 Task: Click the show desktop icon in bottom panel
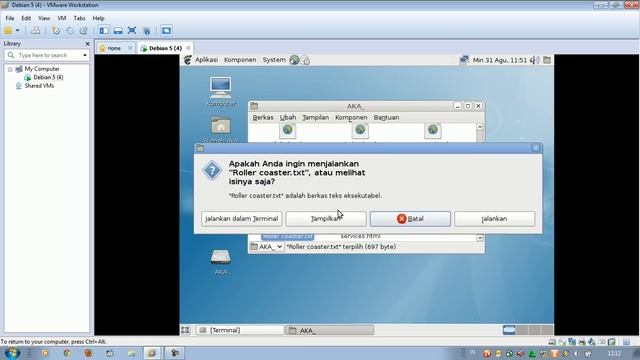click(x=185, y=330)
